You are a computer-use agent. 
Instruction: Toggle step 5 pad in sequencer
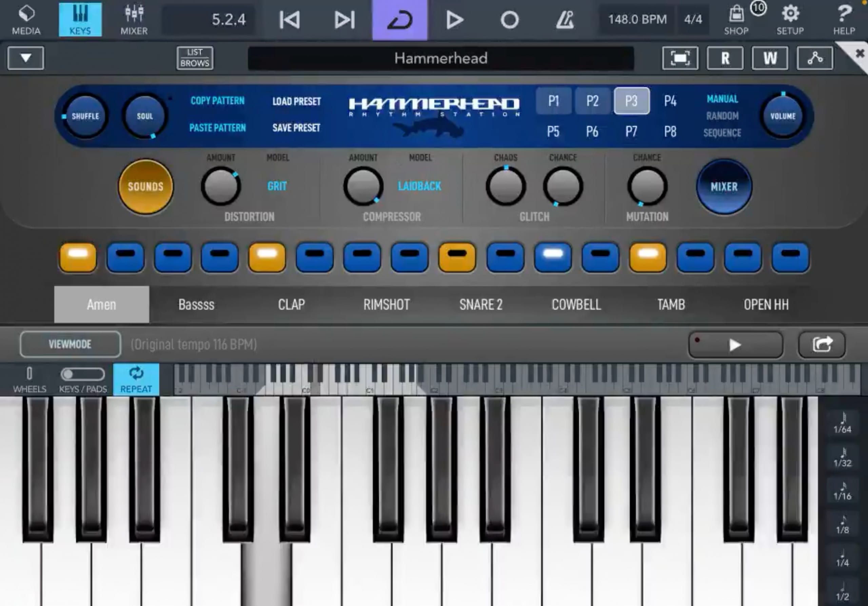click(x=267, y=257)
